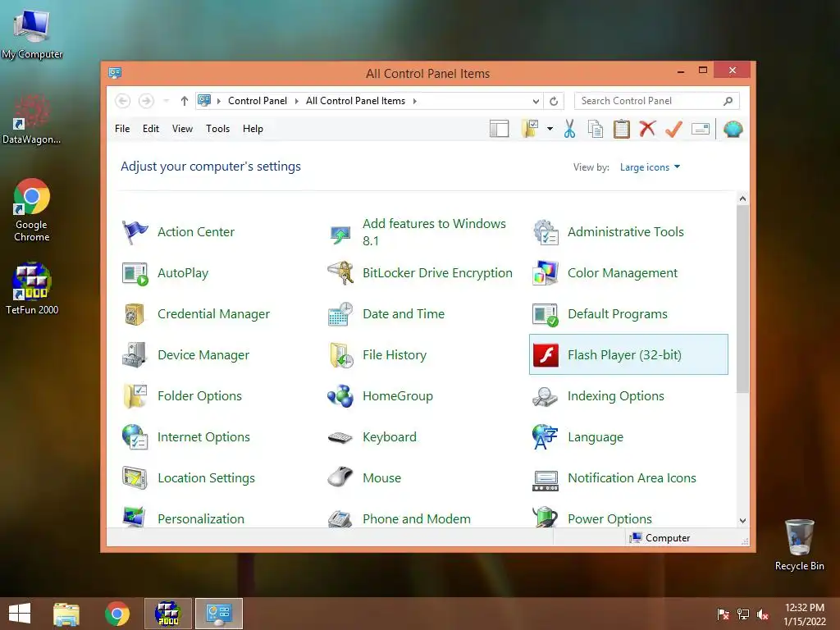Open Notification Area Icons icon
Screen dimensions: 840x630
click(x=546, y=481)
